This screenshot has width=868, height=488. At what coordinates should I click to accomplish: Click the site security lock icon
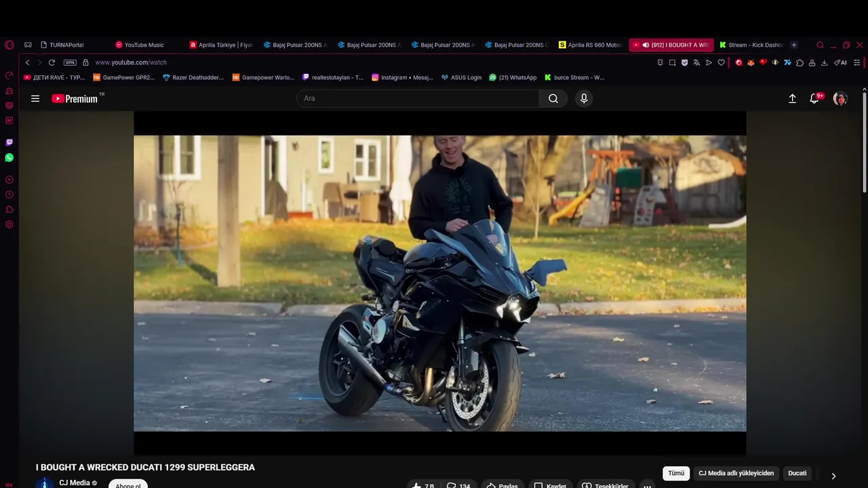[x=85, y=62]
